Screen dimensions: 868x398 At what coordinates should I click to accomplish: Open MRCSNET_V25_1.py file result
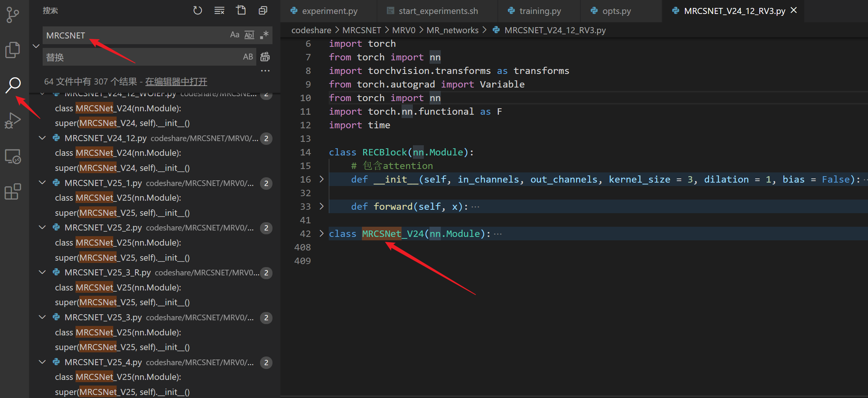click(103, 183)
